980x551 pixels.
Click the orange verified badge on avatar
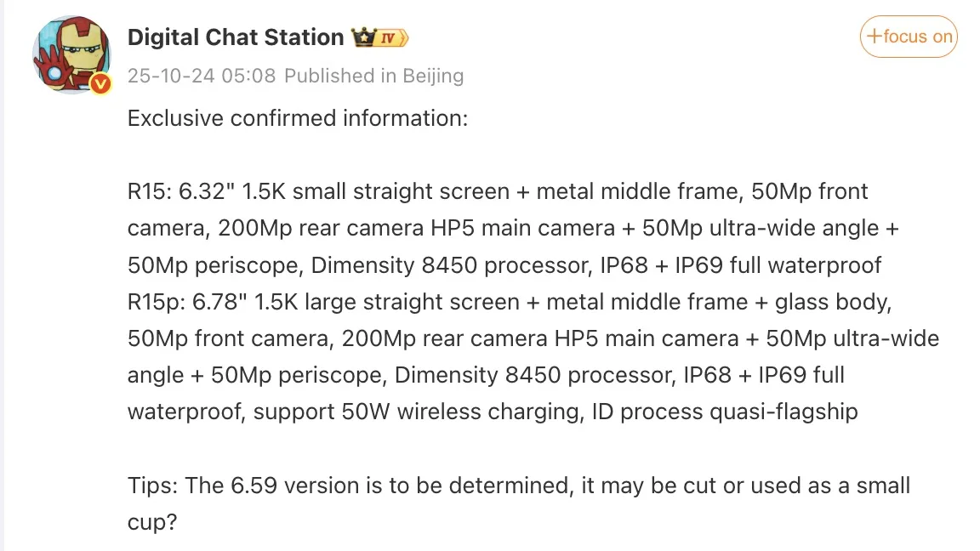[x=101, y=83]
